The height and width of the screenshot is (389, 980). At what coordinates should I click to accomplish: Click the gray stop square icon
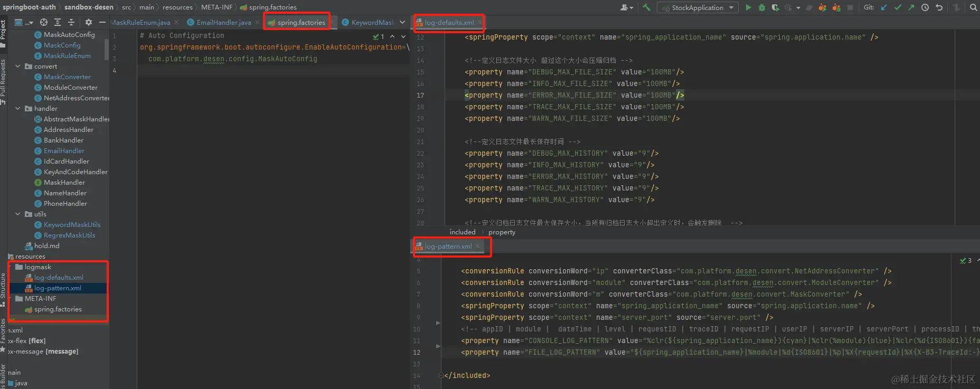[x=850, y=7]
